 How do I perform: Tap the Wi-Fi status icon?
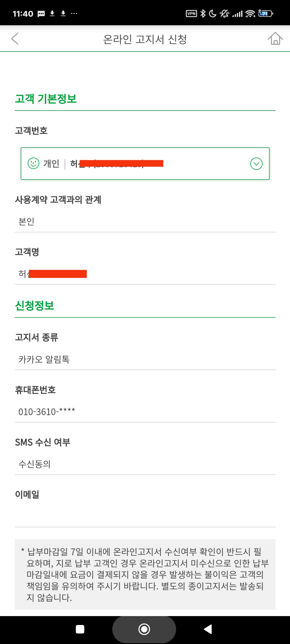(250, 13)
